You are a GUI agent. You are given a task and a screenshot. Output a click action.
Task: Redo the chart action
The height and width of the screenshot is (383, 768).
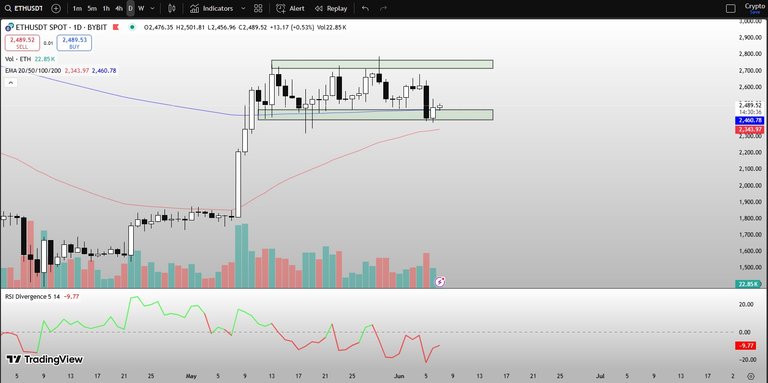pos(384,8)
